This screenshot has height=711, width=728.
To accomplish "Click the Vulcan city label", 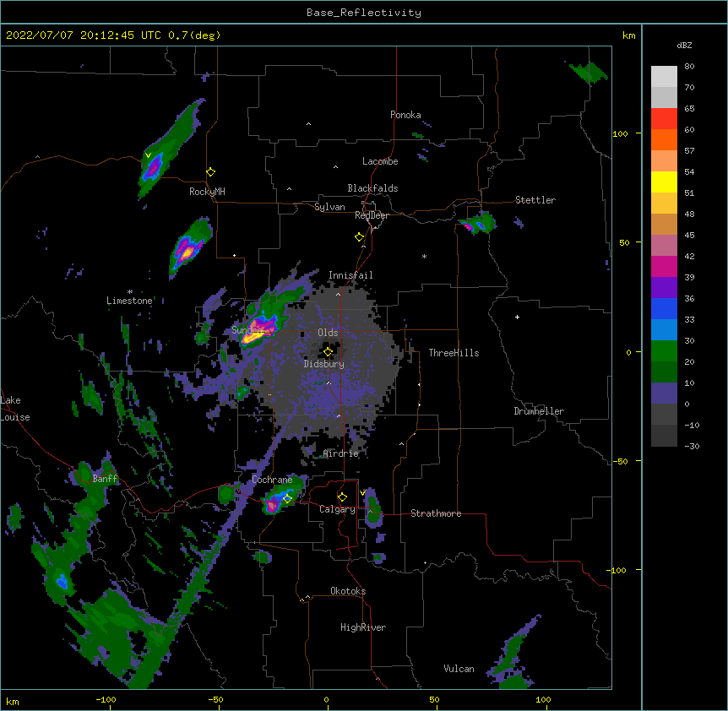I will pyautogui.click(x=459, y=669).
